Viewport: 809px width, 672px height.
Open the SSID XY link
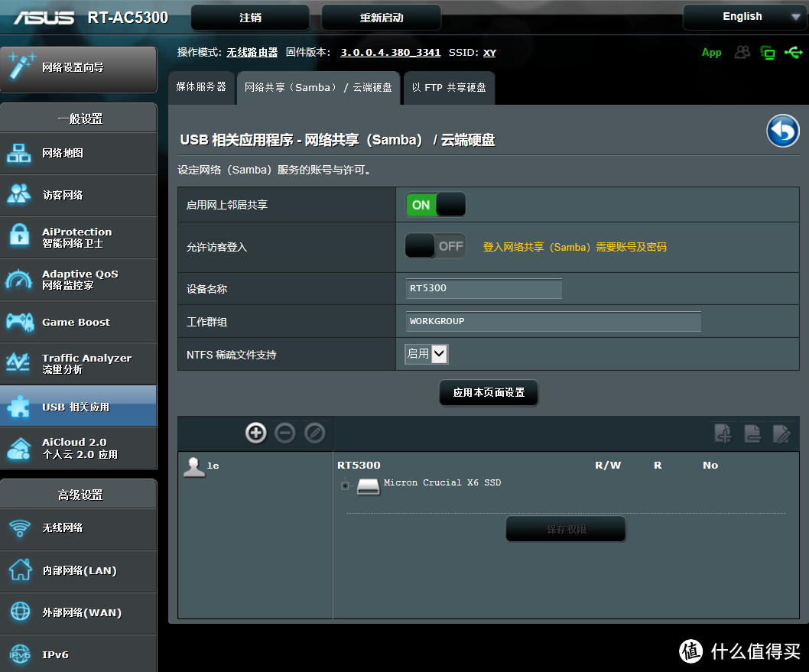click(x=489, y=53)
